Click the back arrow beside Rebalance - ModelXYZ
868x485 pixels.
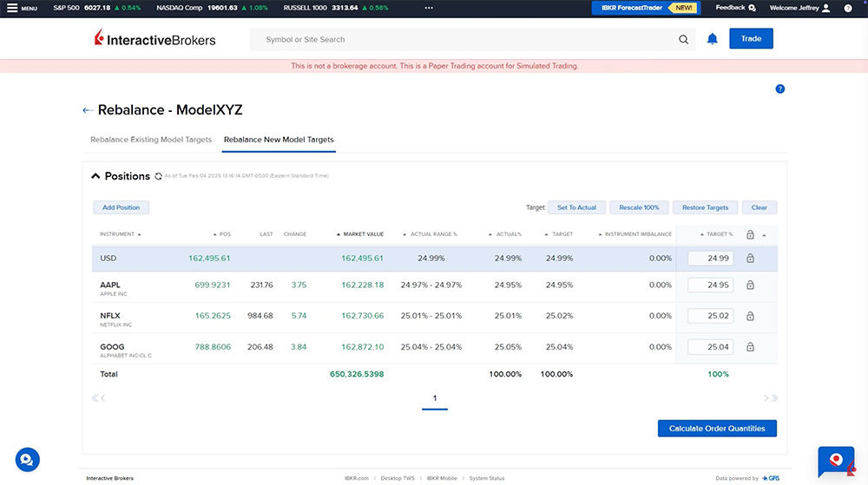point(88,110)
